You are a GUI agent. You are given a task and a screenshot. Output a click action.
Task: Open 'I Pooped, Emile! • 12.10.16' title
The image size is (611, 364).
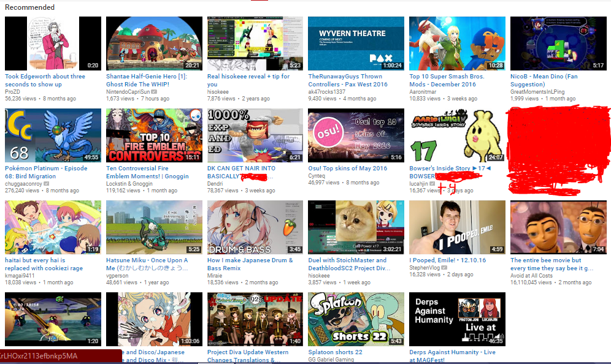coord(448,260)
